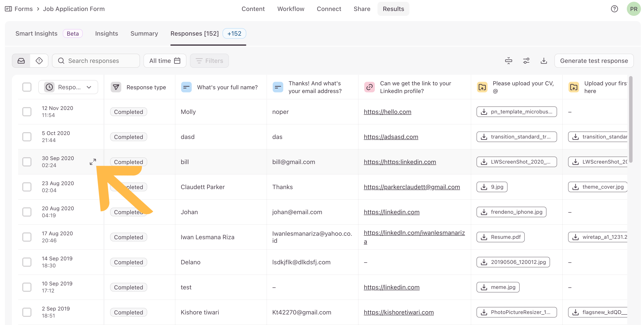Click Generate test response button

click(x=594, y=61)
